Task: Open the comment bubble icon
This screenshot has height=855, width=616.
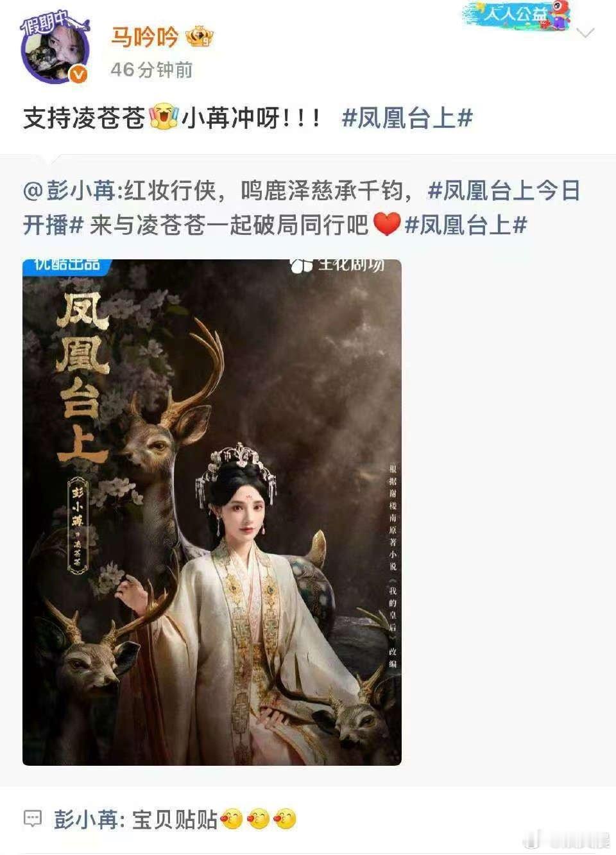Action: [32, 818]
